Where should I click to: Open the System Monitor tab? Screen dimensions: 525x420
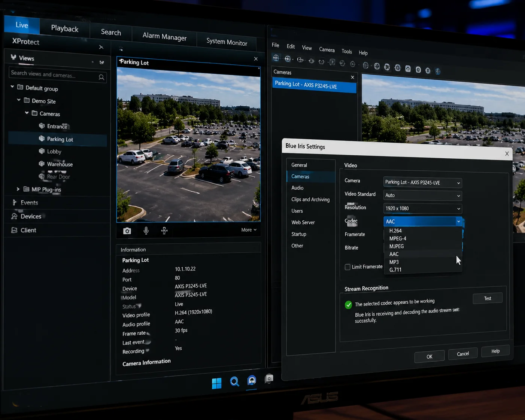[x=227, y=42]
